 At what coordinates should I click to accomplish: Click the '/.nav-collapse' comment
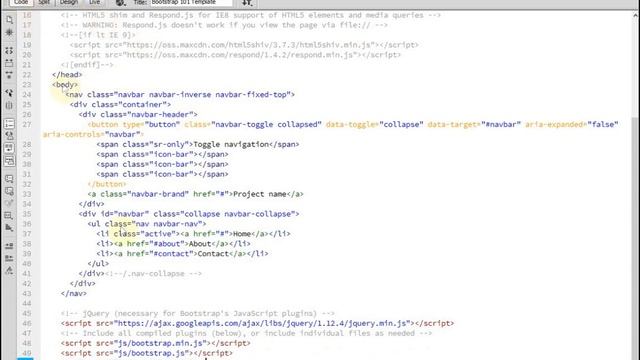click(153, 274)
